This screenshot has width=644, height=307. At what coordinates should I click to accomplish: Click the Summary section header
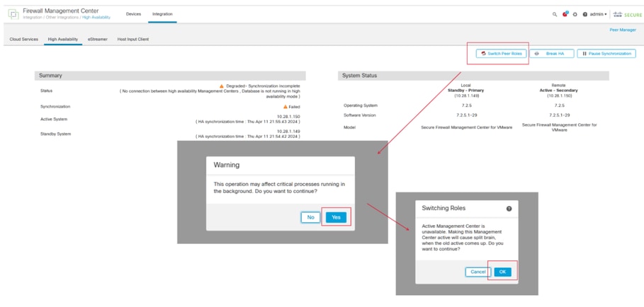[170, 76]
